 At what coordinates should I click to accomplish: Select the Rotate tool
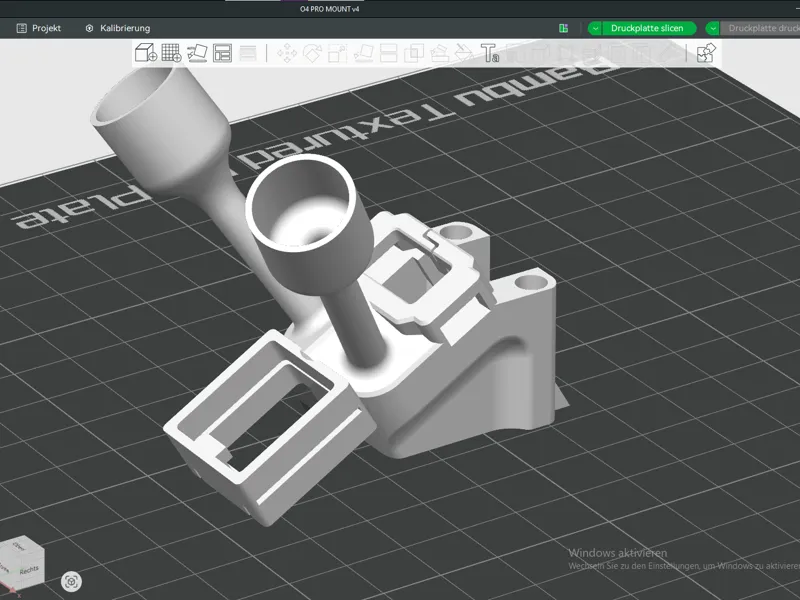(x=312, y=53)
